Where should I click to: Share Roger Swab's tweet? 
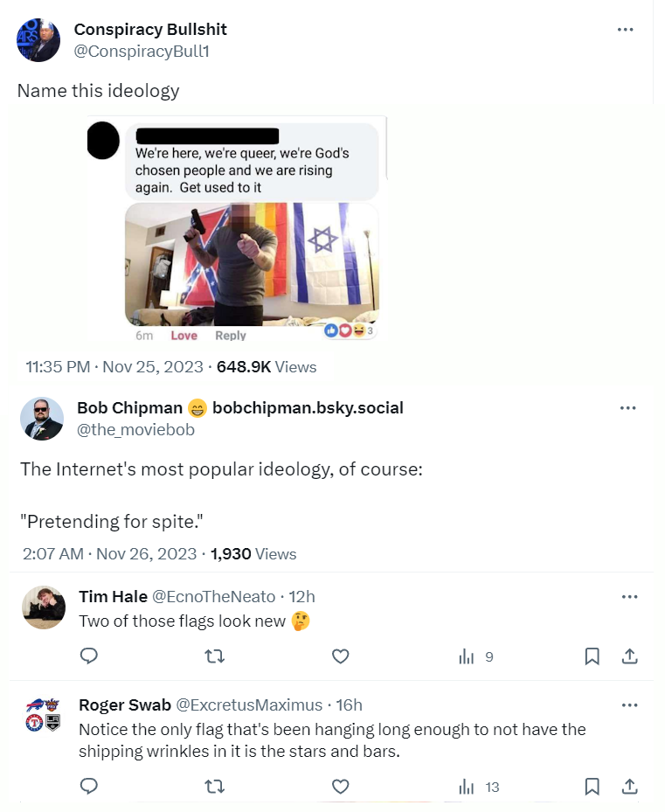coord(627,788)
